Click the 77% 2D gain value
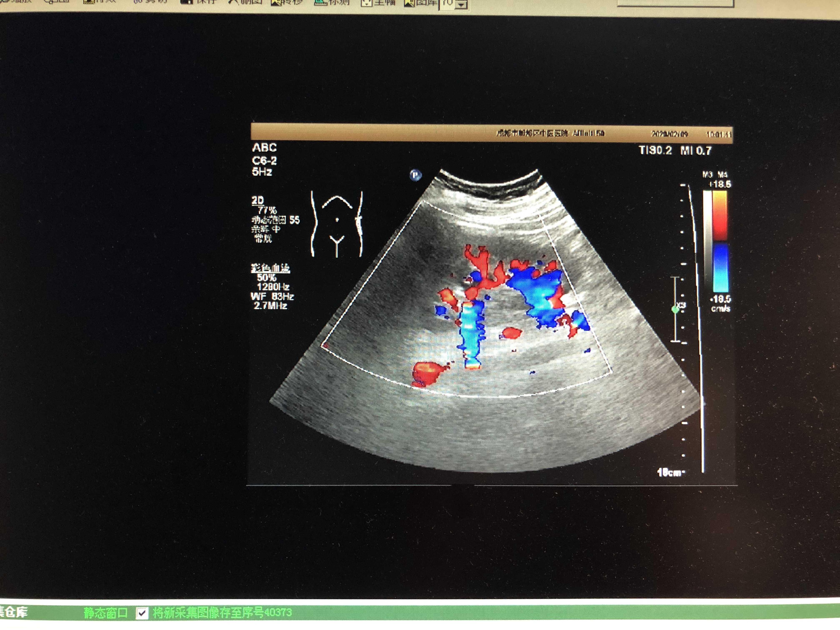The height and width of the screenshot is (630, 840). pyautogui.click(x=267, y=210)
